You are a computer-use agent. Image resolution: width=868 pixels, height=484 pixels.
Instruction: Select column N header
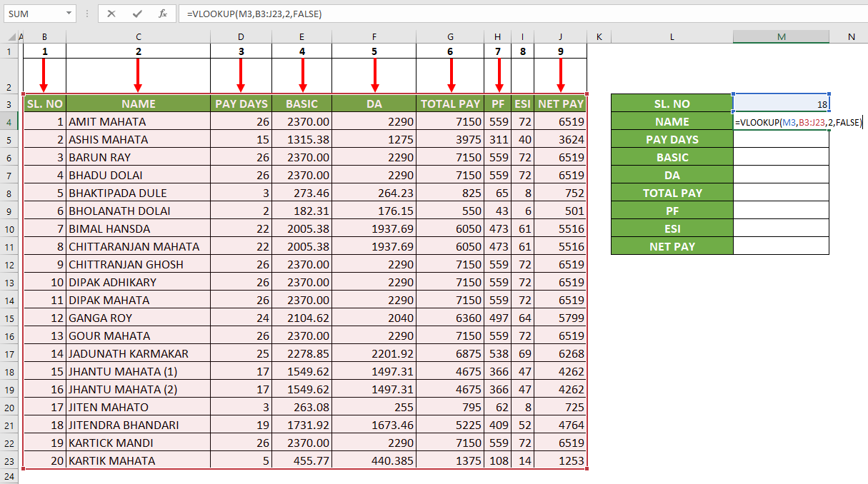click(x=850, y=36)
